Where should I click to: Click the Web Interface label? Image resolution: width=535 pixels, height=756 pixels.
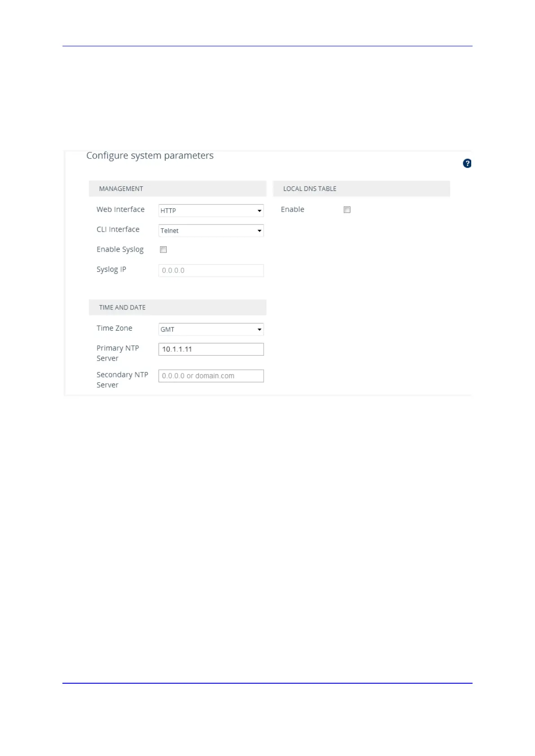120,209
